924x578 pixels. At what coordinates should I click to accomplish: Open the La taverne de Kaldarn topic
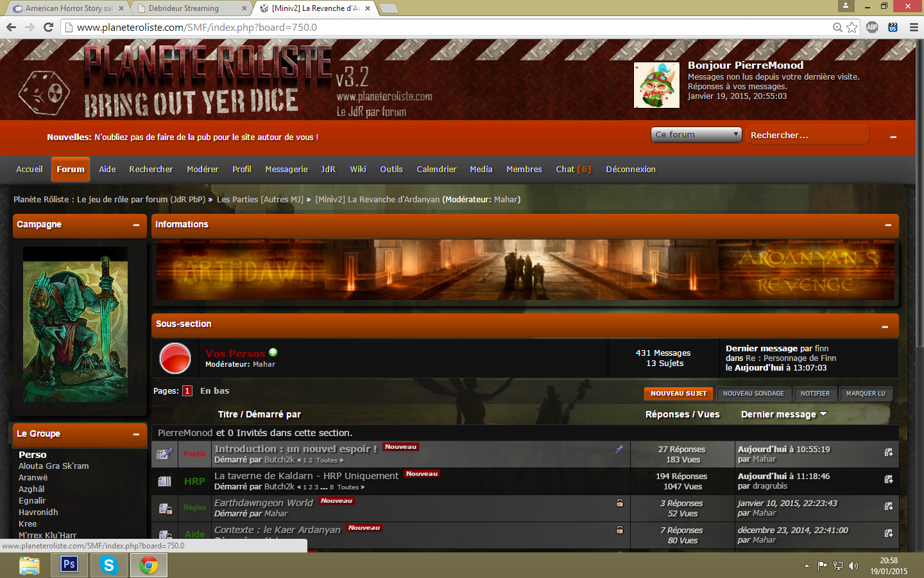click(x=306, y=476)
